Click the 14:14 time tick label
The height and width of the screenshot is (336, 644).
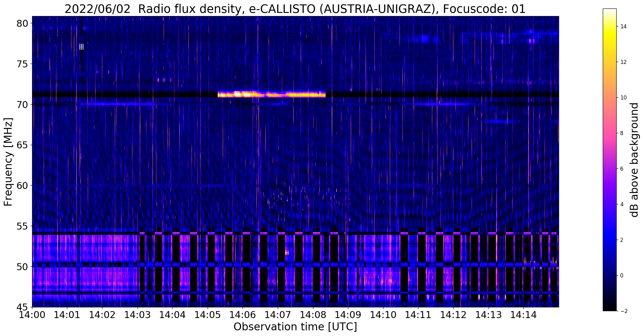[523, 315]
